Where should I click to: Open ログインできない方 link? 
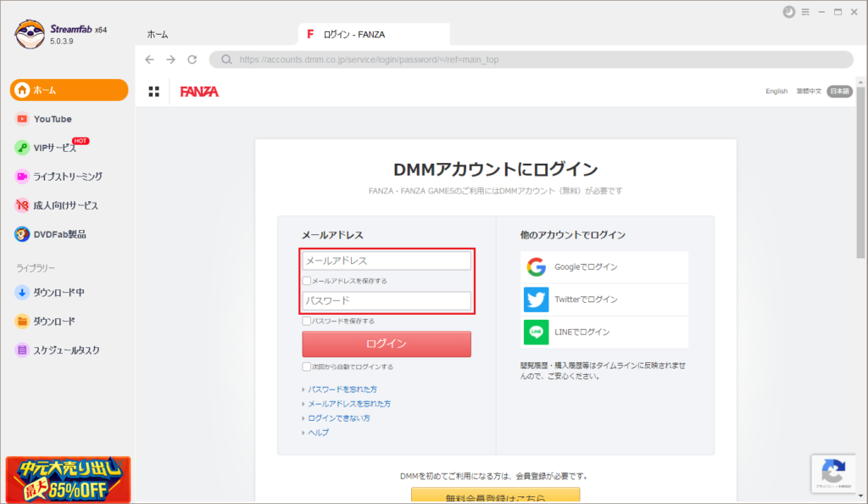pos(339,418)
